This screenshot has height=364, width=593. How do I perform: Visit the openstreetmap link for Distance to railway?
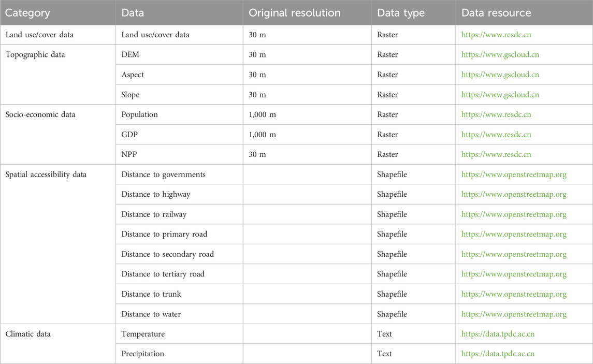(514, 215)
